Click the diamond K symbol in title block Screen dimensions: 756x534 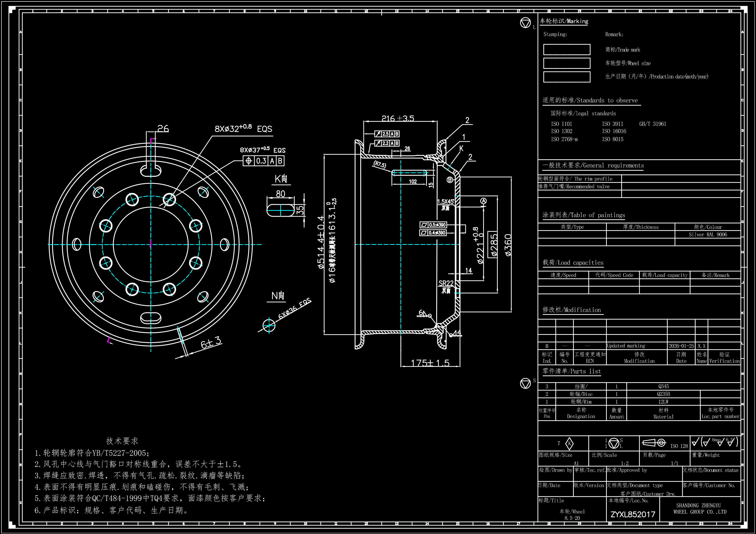coord(569,444)
